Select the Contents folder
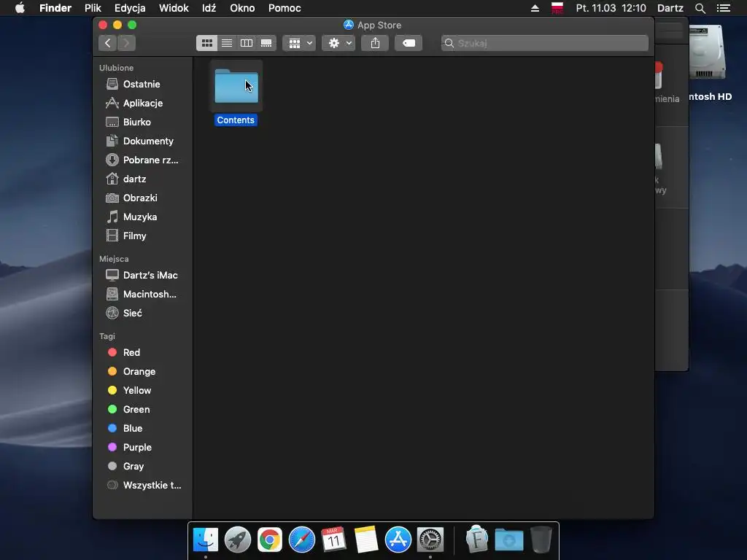This screenshot has width=747, height=560. 236,94
